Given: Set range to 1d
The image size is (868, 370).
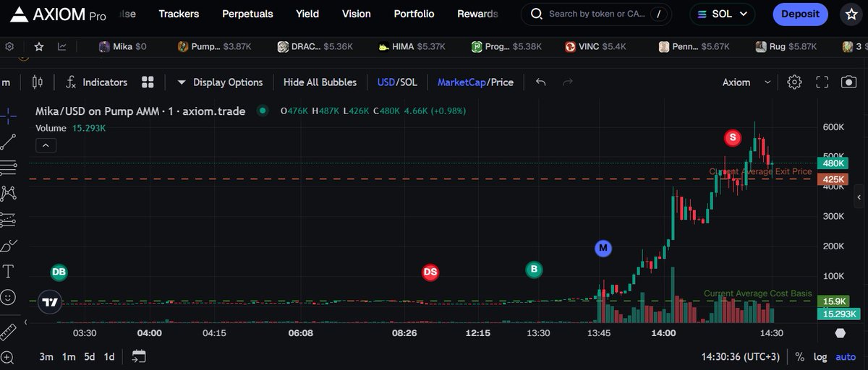Looking at the screenshot, I should (109, 356).
